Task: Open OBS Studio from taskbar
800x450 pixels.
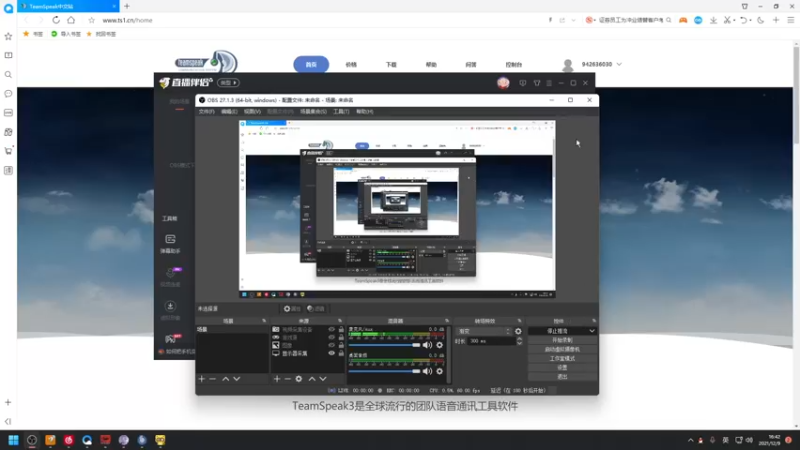Action: click(32, 440)
